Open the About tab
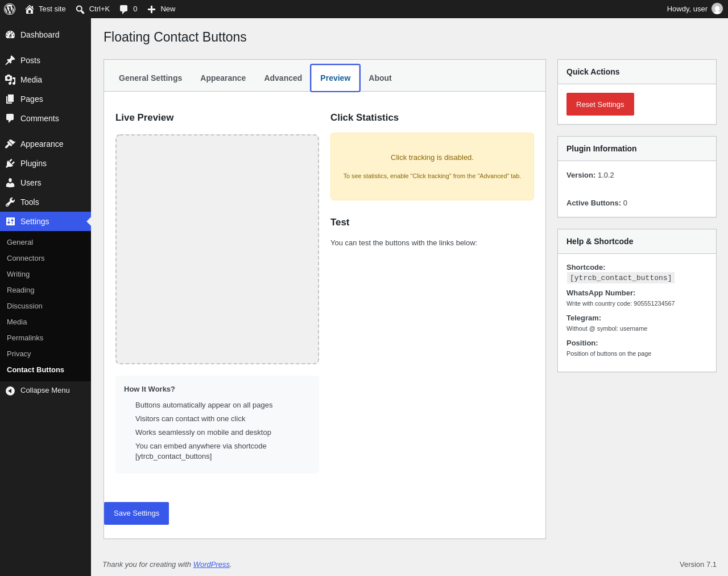The height and width of the screenshot is (576, 728). coord(380,78)
